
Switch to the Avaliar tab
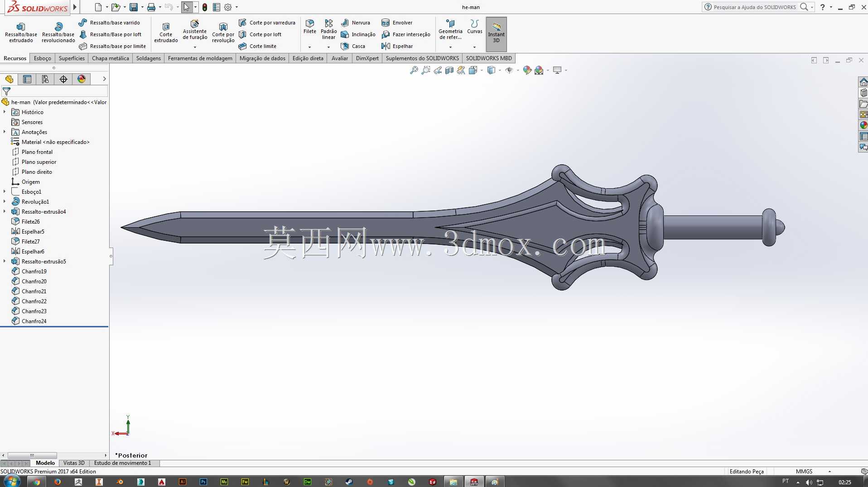[x=340, y=58]
